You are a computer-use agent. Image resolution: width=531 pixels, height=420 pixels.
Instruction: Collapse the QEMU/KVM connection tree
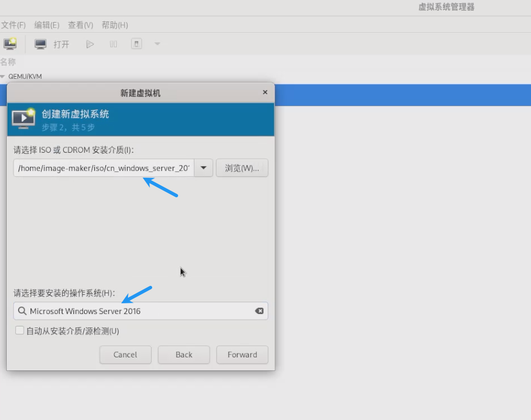tap(3, 77)
